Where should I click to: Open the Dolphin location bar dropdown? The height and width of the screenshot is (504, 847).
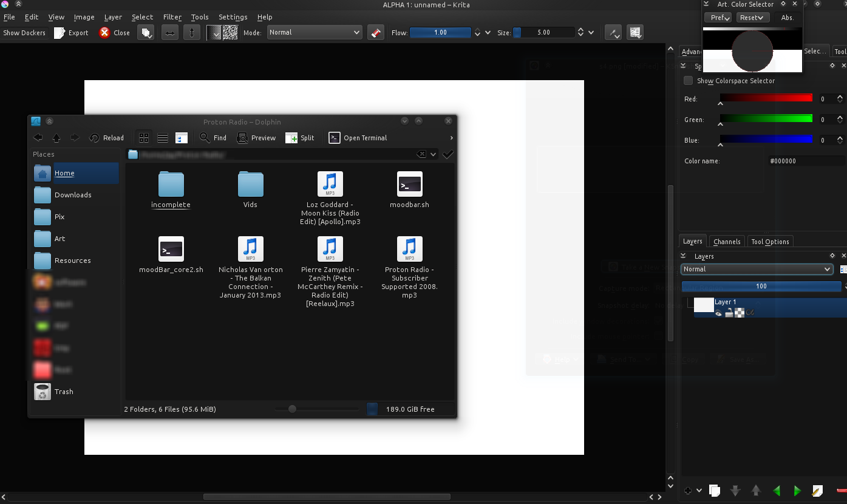[433, 155]
